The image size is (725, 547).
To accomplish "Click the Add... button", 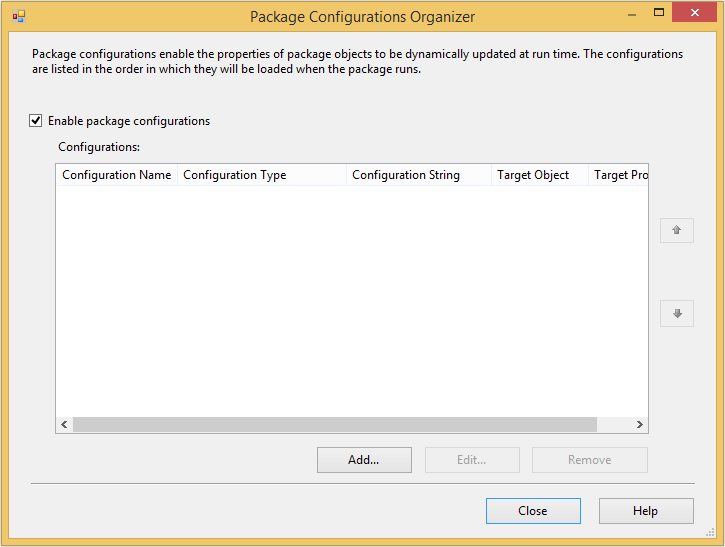I will [364, 460].
